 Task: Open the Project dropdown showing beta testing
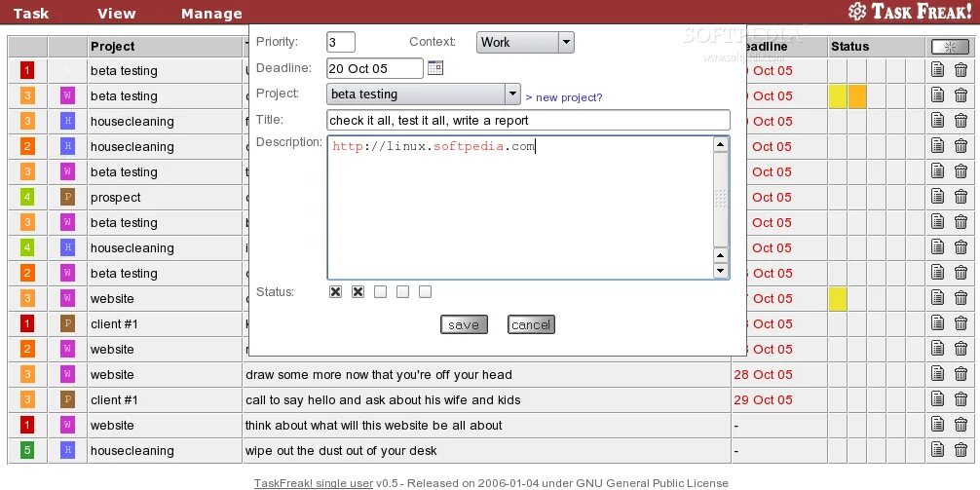pos(424,94)
